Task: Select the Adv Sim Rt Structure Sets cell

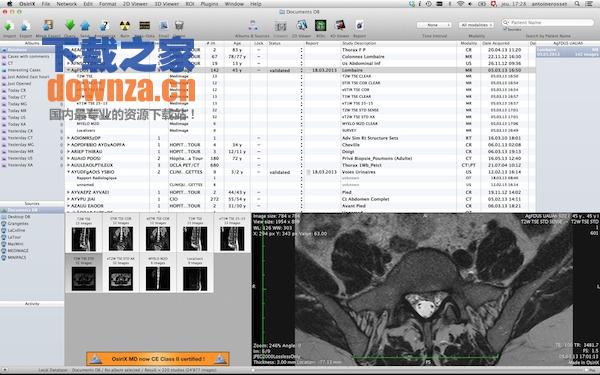Action: 399,138
